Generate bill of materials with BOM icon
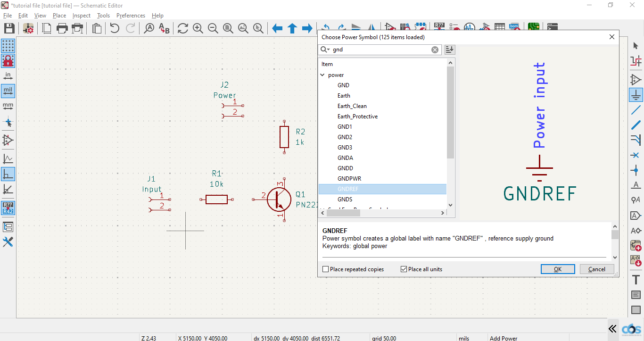The height and width of the screenshot is (341, 644). click(514, 27)
